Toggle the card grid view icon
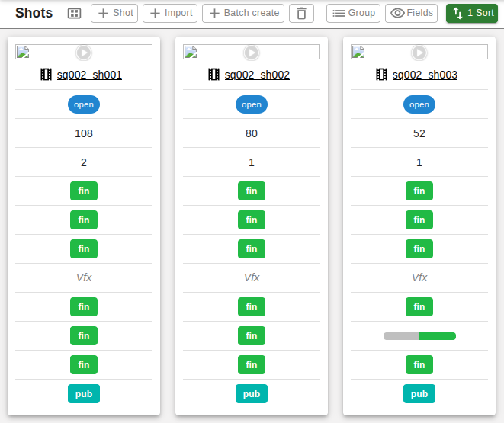504x423 pixels. 74,14
